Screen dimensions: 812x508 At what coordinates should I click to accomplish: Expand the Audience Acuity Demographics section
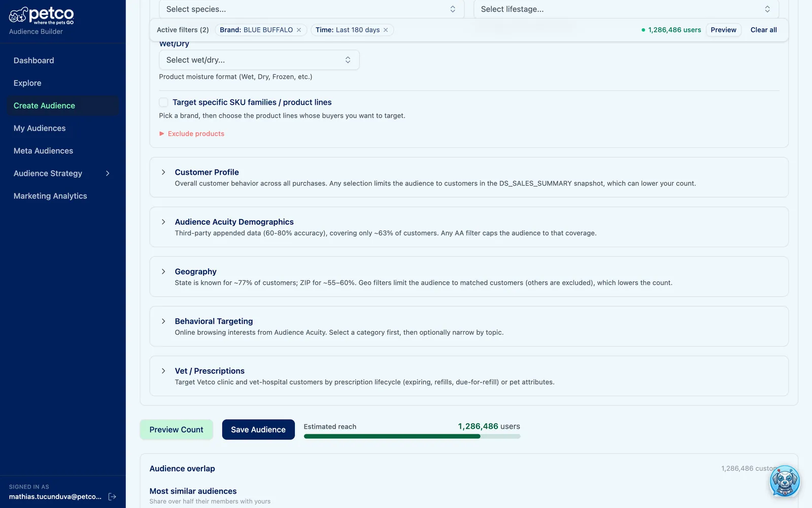468,227
